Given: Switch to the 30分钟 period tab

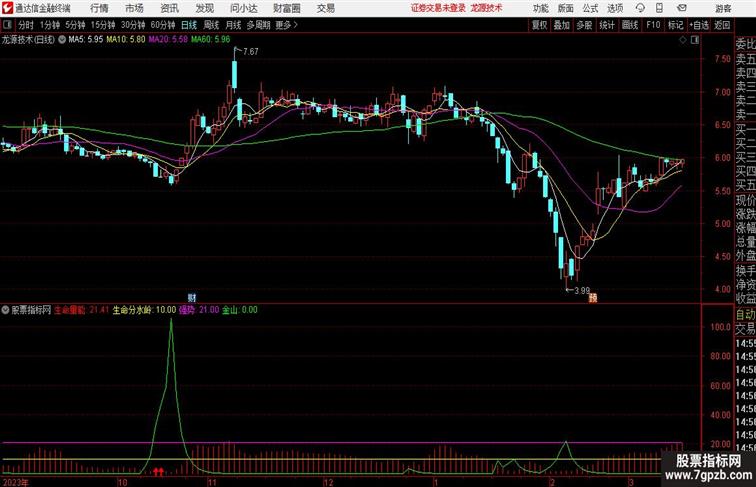Looking at the screenshot, I should click(133, 25).
